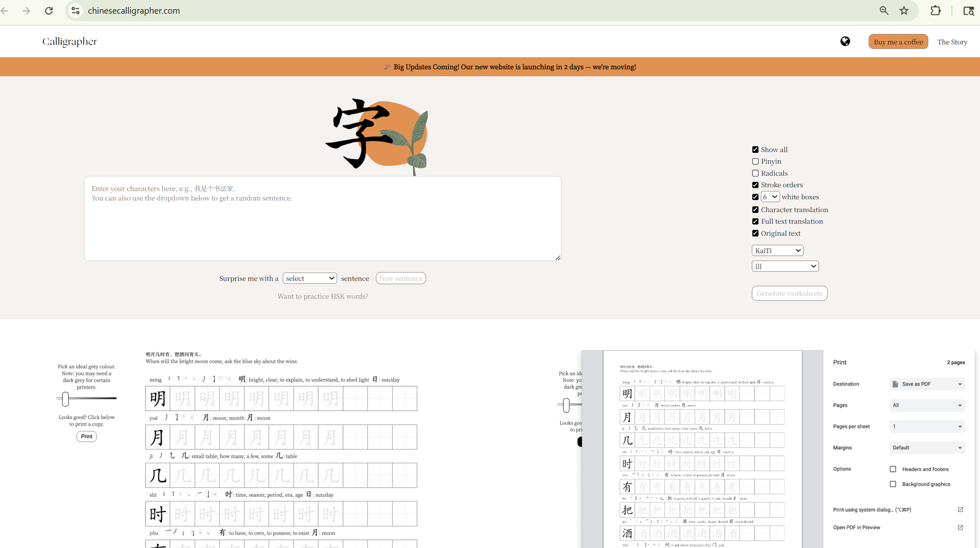Expand the sentence type select dropdown

(310, 278)
